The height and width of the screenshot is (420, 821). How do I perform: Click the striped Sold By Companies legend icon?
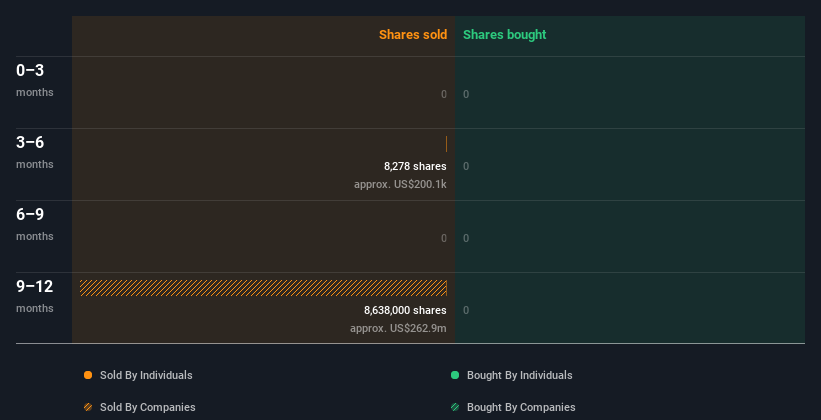pyautogui.click(x=88, y=407)
